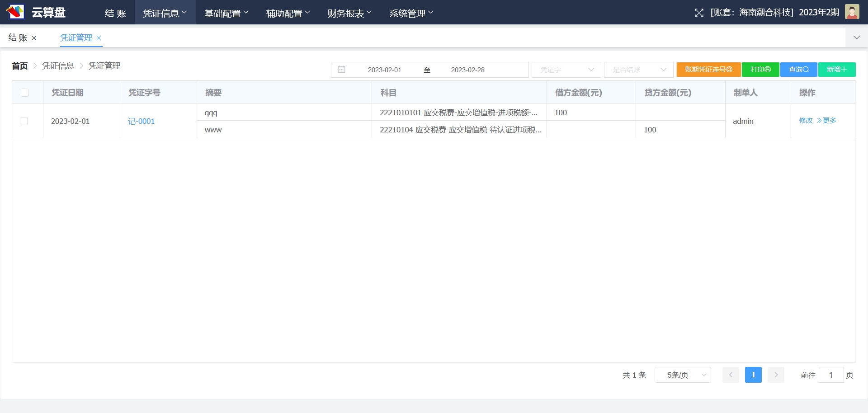
Task: Open the 凭证字 dropdown
Action: click(x=566, y=70)
